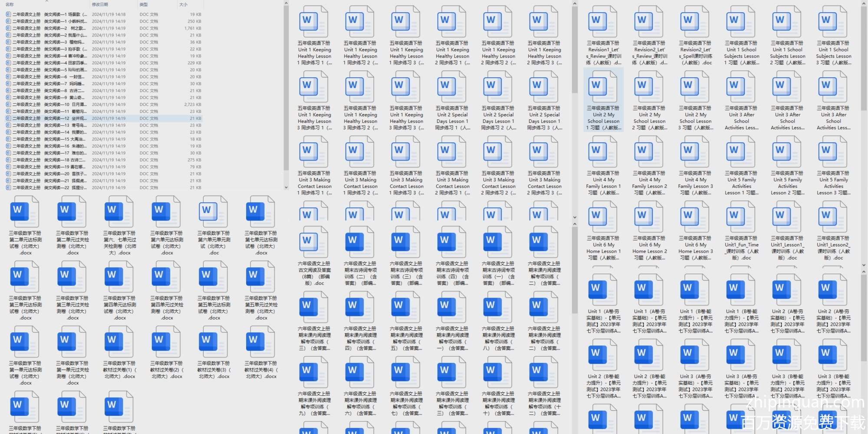
Task: Select file row 类文阅读—15 大禹治
Action: tap(103, 139)
